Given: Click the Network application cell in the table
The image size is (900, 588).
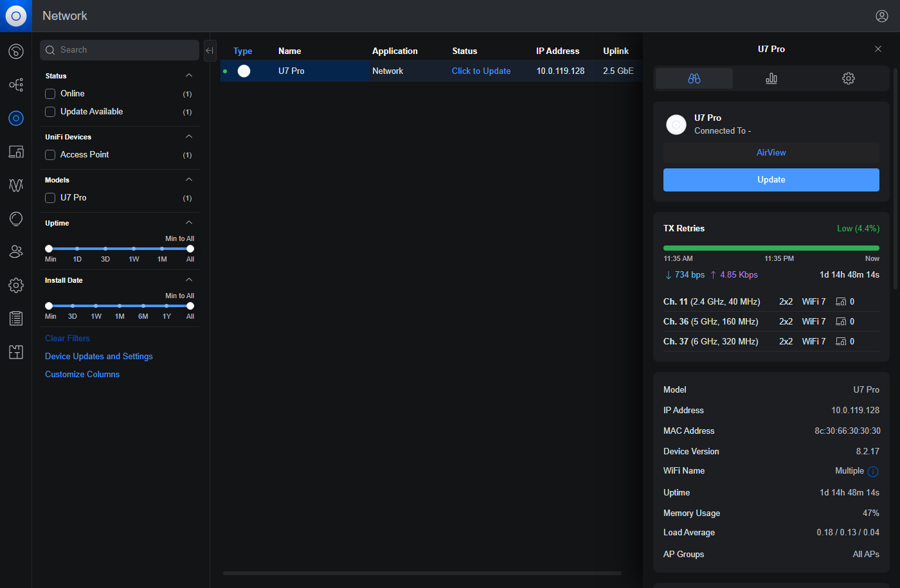Looking at the screenshot, I should [388, 71].
